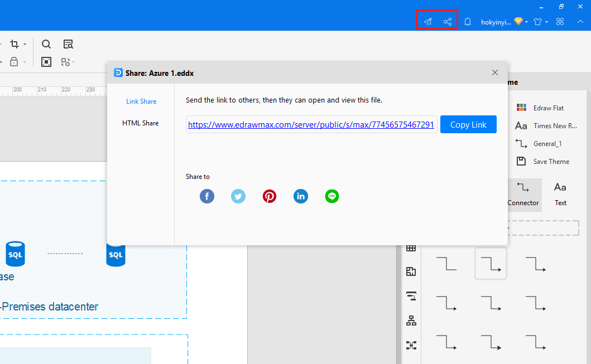
Task: Click the Replace Shape icon
Action: click(65, 62)
